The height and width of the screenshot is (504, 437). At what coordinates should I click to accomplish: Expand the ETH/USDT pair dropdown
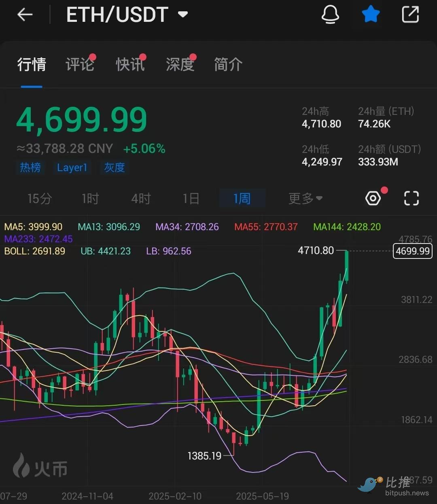183,15
